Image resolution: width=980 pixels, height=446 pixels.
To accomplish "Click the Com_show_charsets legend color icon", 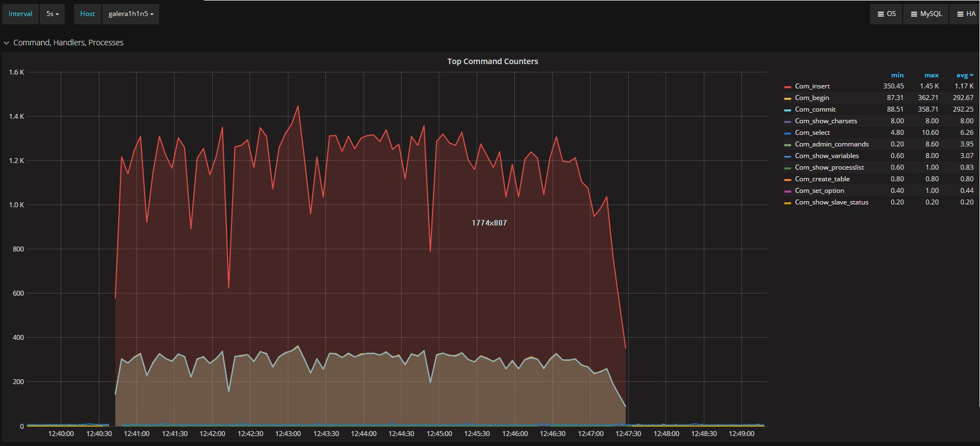I will click(788, 122).
